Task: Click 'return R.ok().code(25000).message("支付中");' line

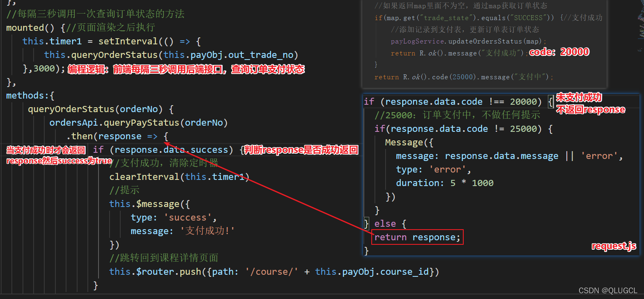Action: (x=464, y=77)
